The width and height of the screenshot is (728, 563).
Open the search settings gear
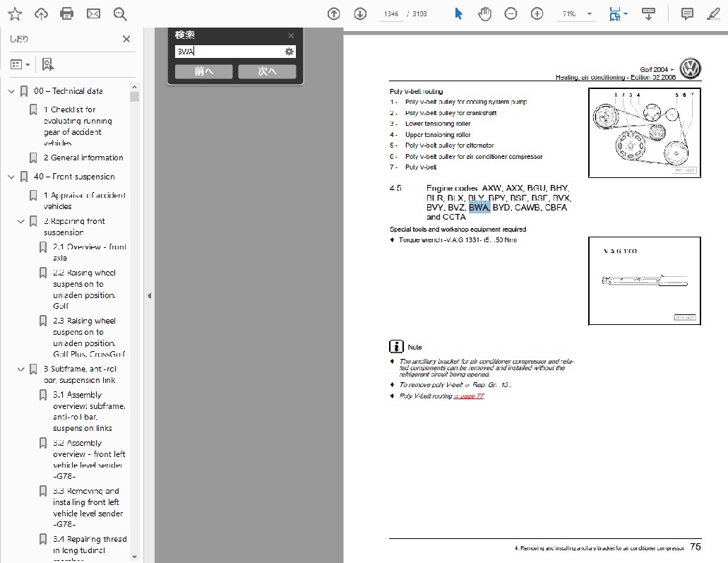pos(290,52)
